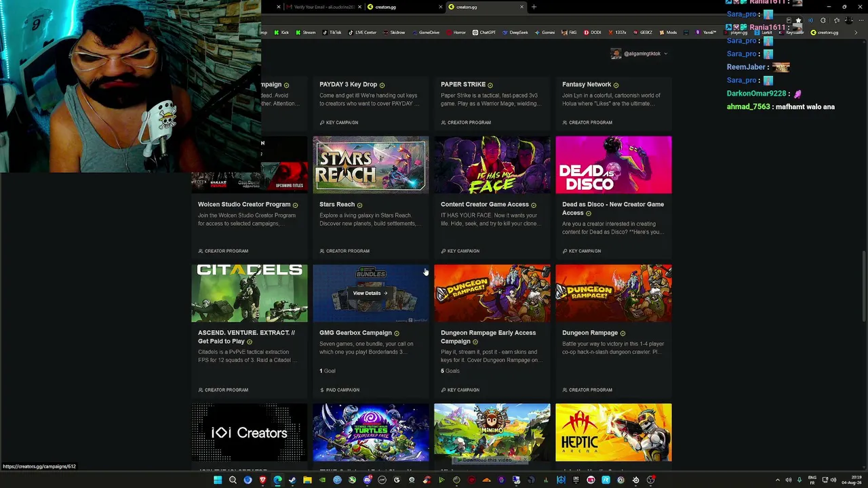
Task: Open the PAYDAY 3 Key Drop campaign title
Action: (348, 85)
